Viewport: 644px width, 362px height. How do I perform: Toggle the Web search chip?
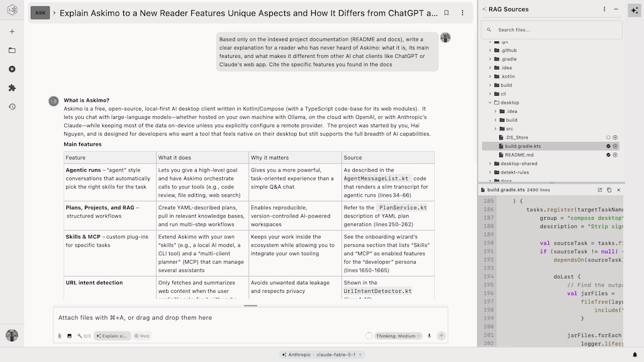[x=142, y=336]
